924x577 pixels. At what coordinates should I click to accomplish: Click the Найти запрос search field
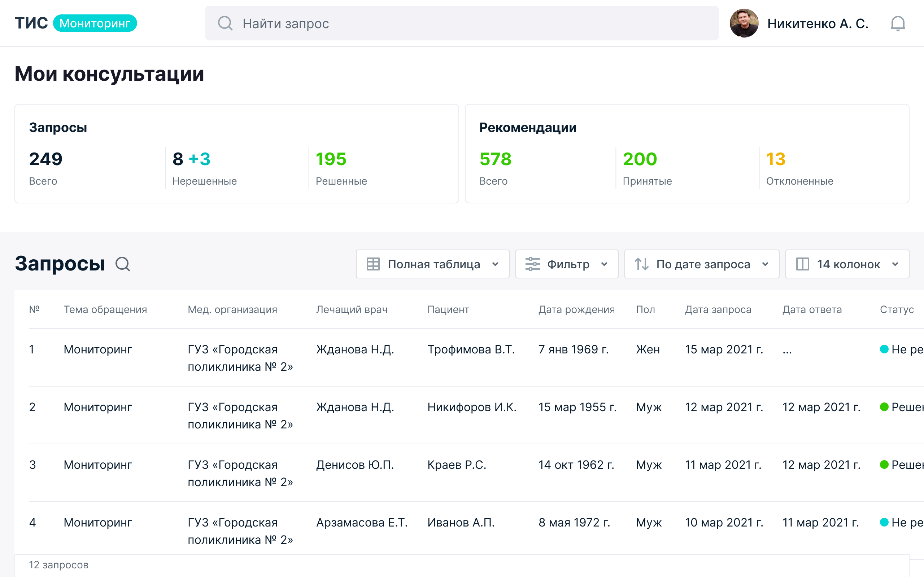(461, 23)
